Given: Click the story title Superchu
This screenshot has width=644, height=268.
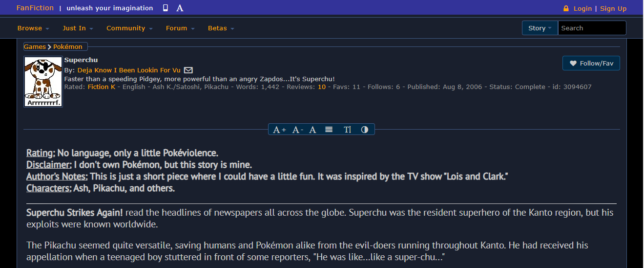Looking at the screenshot, I should coord(81,60).
